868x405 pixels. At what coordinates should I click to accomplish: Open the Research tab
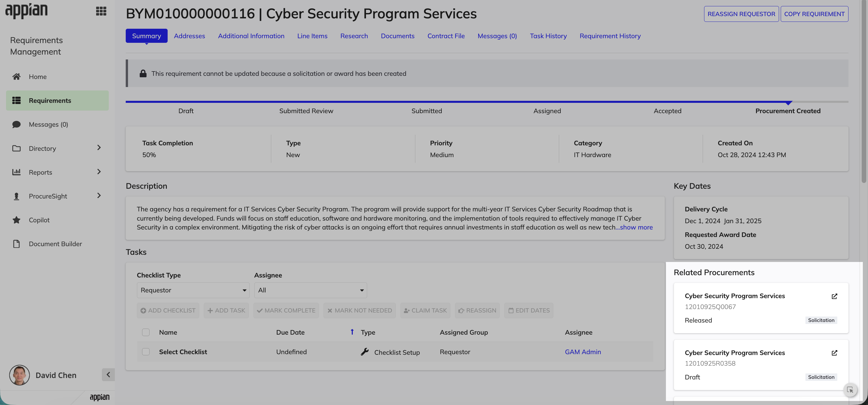click(x=354, y=36)
